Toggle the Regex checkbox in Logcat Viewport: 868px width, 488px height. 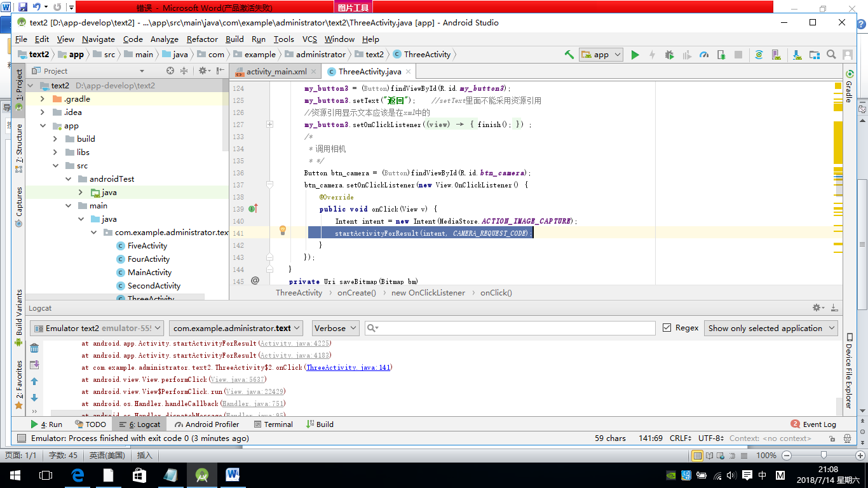tap(667, 328)
